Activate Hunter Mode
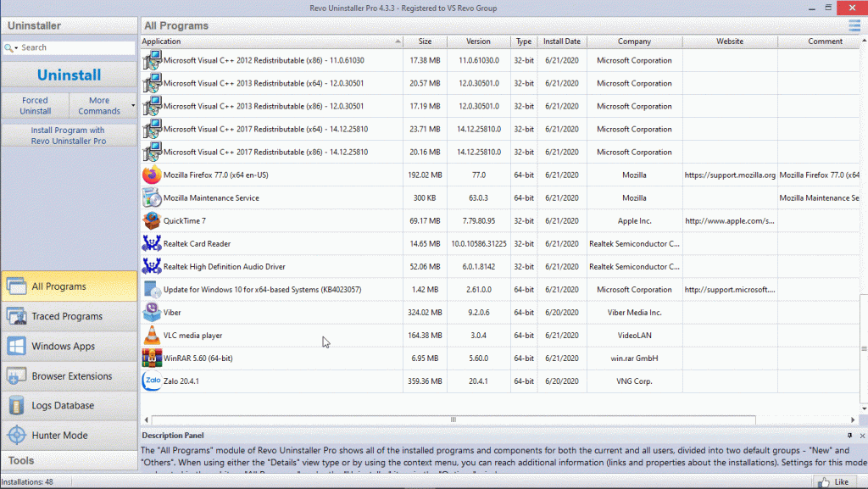The height and width of the screenshot is (489, 868). [x=70, y=436]
